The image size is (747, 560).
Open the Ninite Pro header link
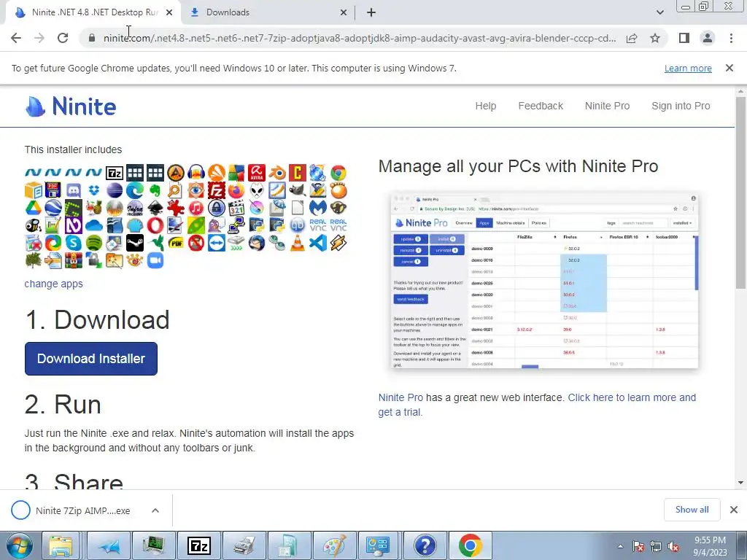pos(607,106)
